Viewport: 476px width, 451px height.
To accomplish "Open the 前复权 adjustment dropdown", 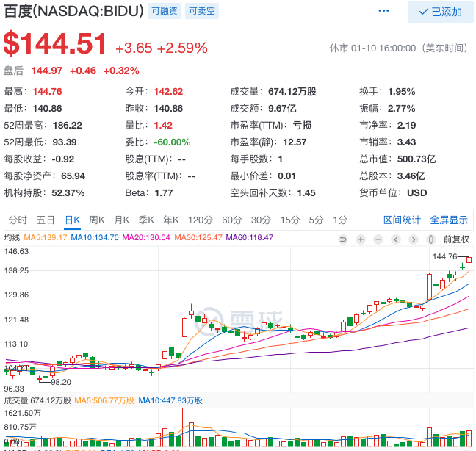I will coord(456,239).
